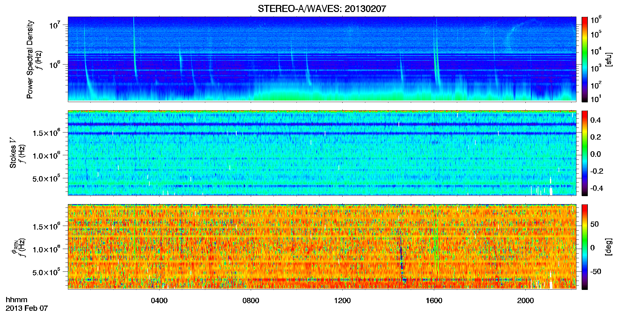Click the 1.5×10^6 tick of Stokes V panel
Screen dimensions: 644x332
click(x=46, y=132)
